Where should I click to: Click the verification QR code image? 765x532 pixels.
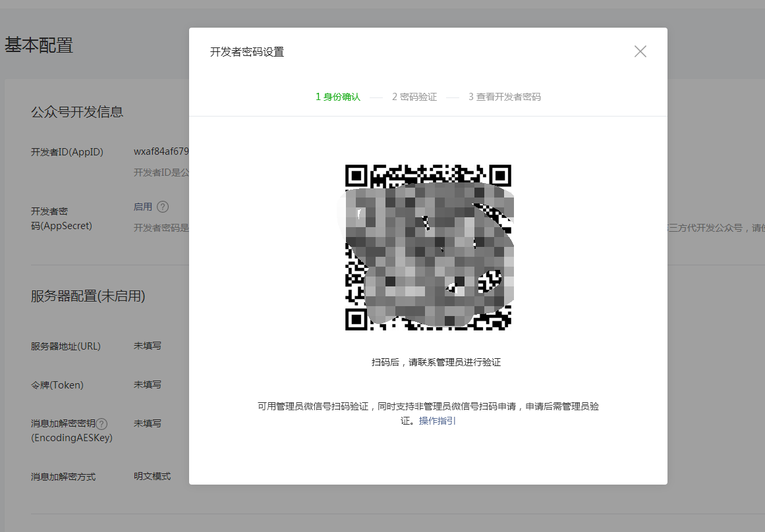pos(428,247)
